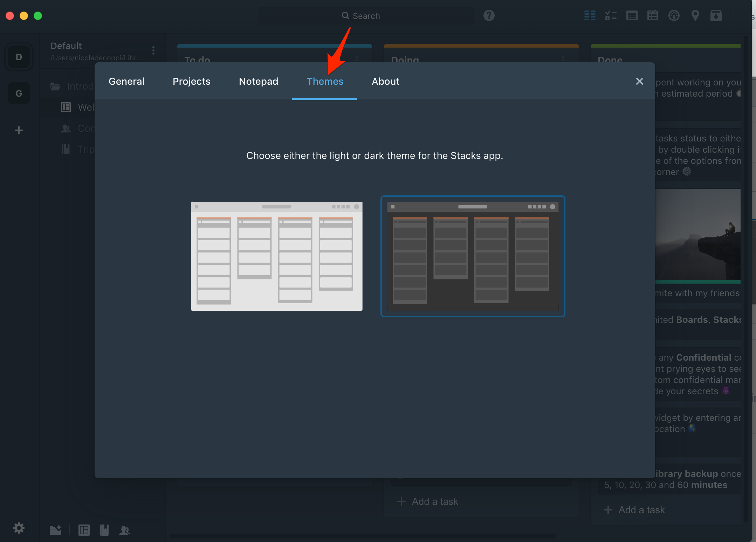Open the Projects tab

pyautogui.click(x=191, y=81)
